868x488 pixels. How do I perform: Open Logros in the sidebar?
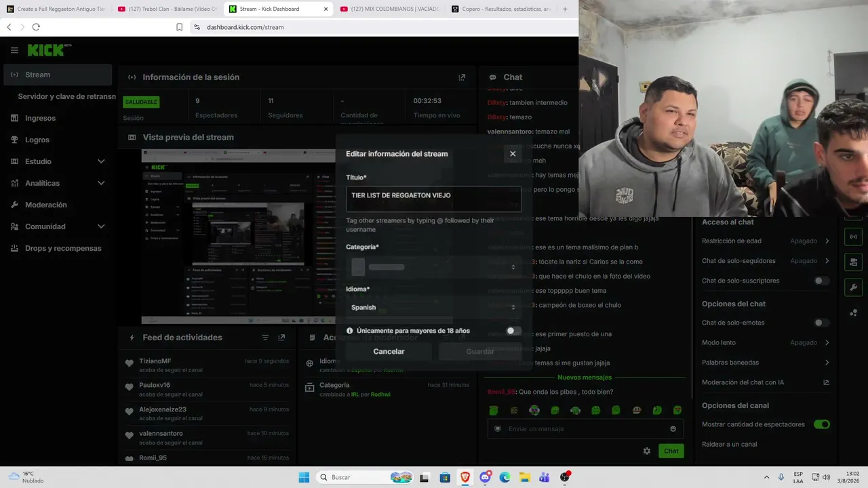(58, 140)
